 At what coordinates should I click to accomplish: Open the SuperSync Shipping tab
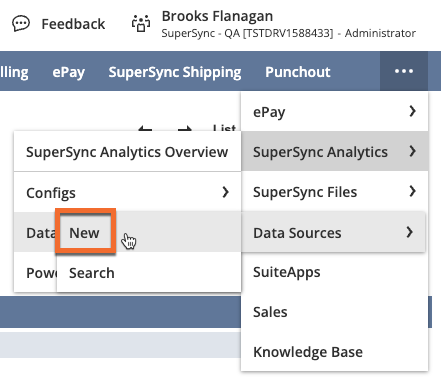pos(175,72)
